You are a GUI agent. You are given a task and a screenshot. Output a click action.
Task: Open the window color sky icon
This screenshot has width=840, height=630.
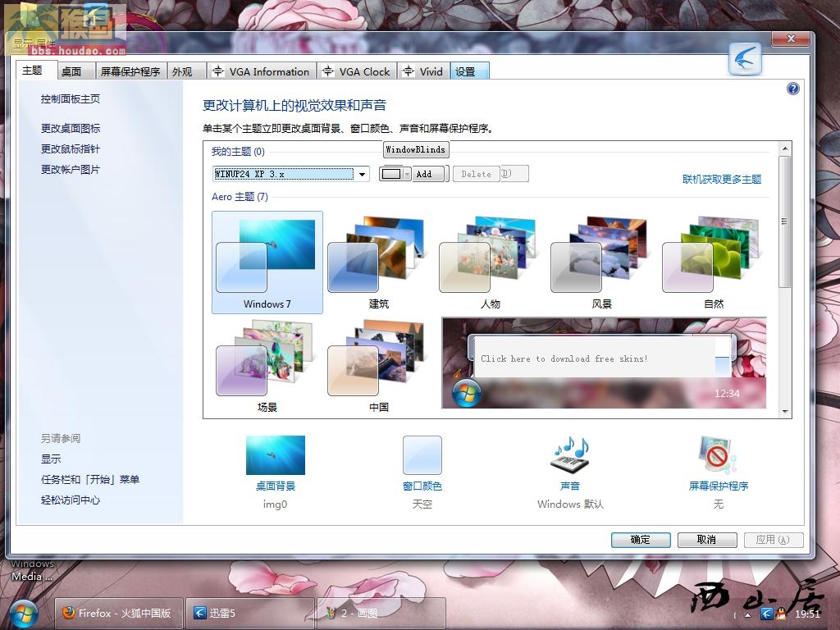(422, 454)
